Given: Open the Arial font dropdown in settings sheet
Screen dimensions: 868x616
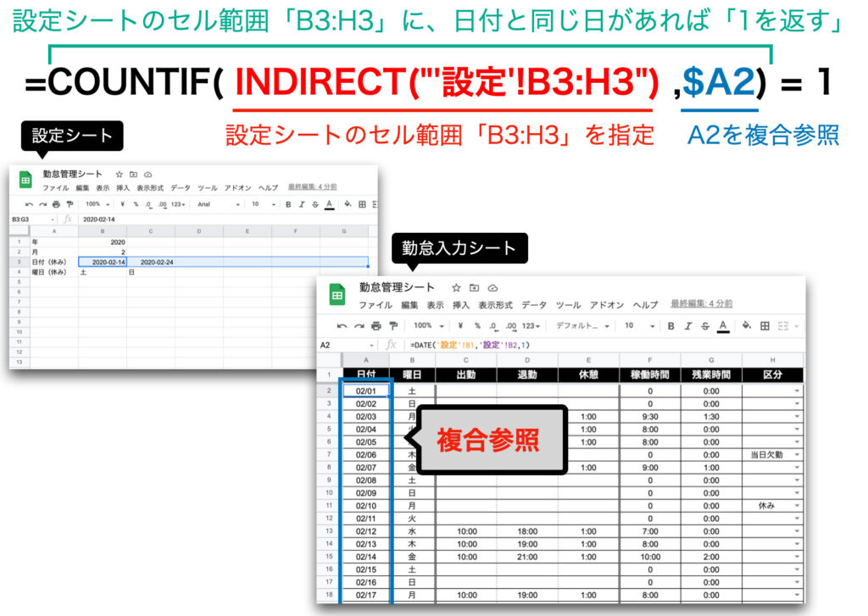Looking at the screenshot, I should [219, 205].
